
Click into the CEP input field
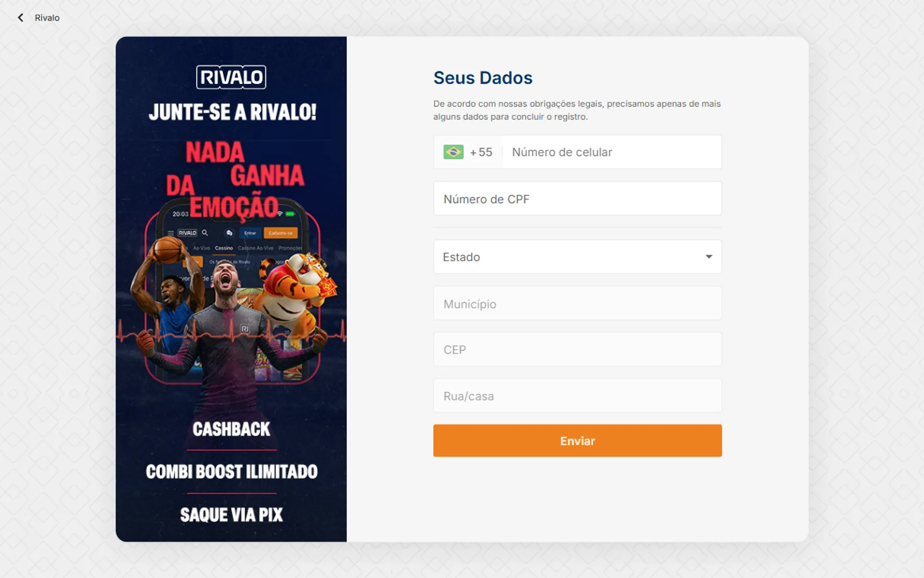(x=577, y=350)
